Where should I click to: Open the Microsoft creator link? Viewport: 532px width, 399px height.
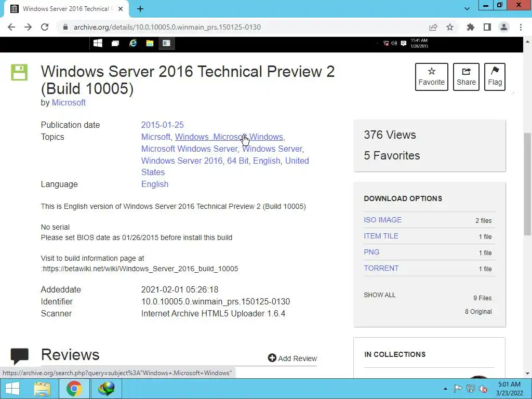pyautogui.click(x=69, y=102)
